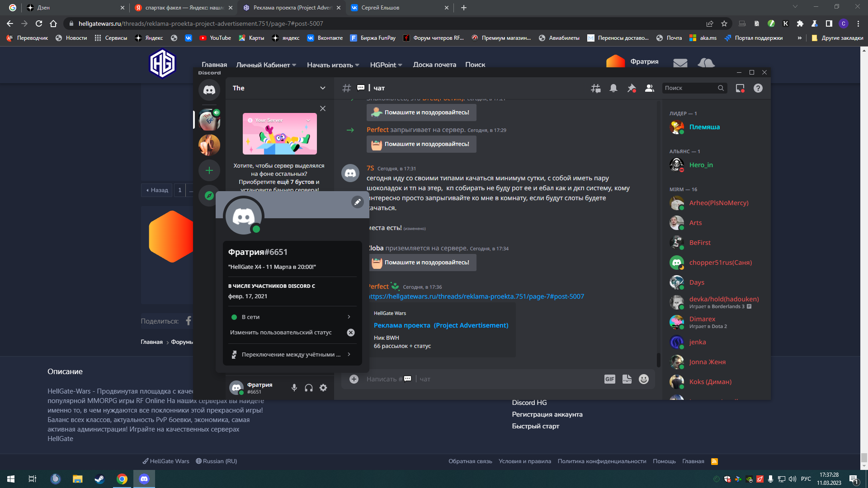Click RSS feed icon in footer
The height and width of the screenshot is (488, 868).
[714, 461]
